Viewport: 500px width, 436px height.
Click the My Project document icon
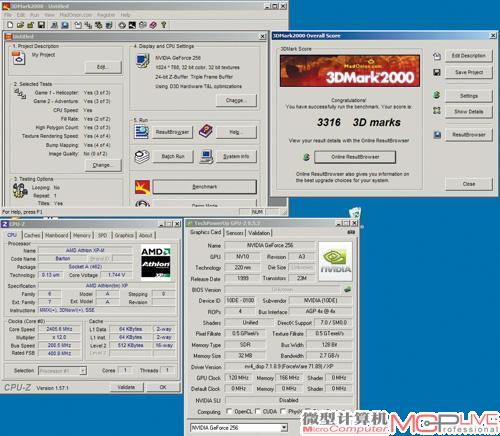[18, 58]
